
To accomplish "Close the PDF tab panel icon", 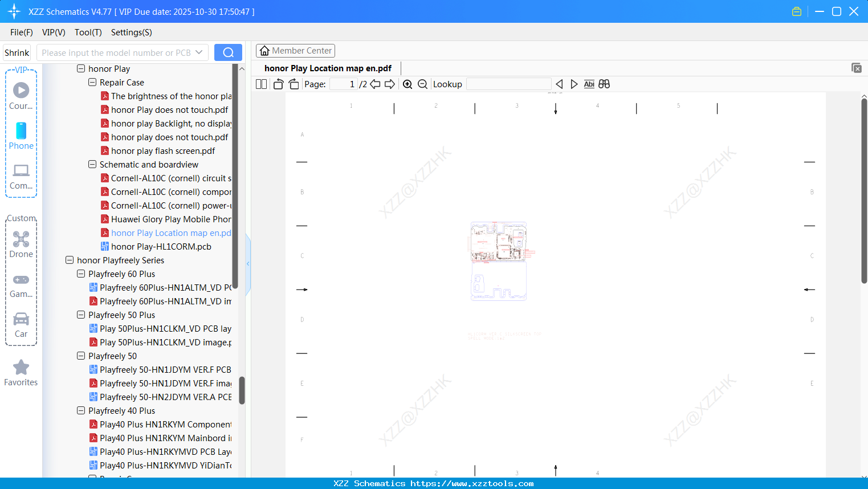I will [x=856, y=68].
